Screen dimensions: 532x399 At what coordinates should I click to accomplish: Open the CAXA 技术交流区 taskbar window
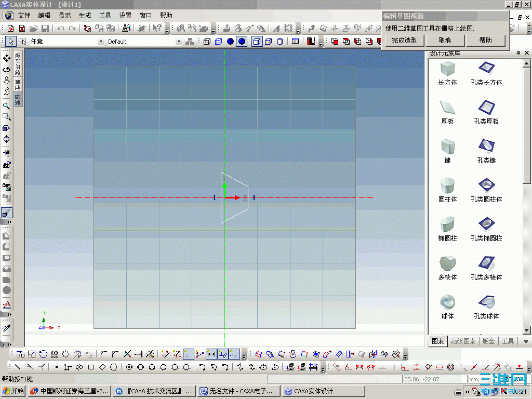point(154,391)
